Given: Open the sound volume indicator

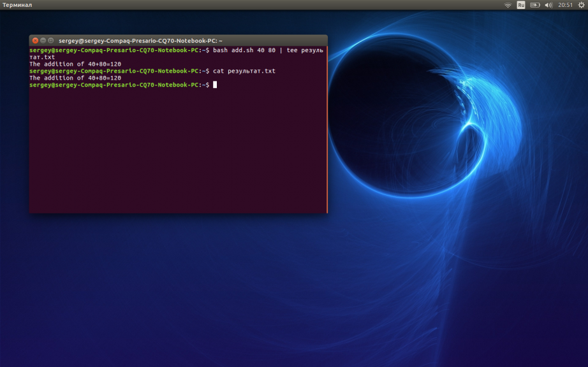Looking at the screenshot, I should click(x=548, y=5).
